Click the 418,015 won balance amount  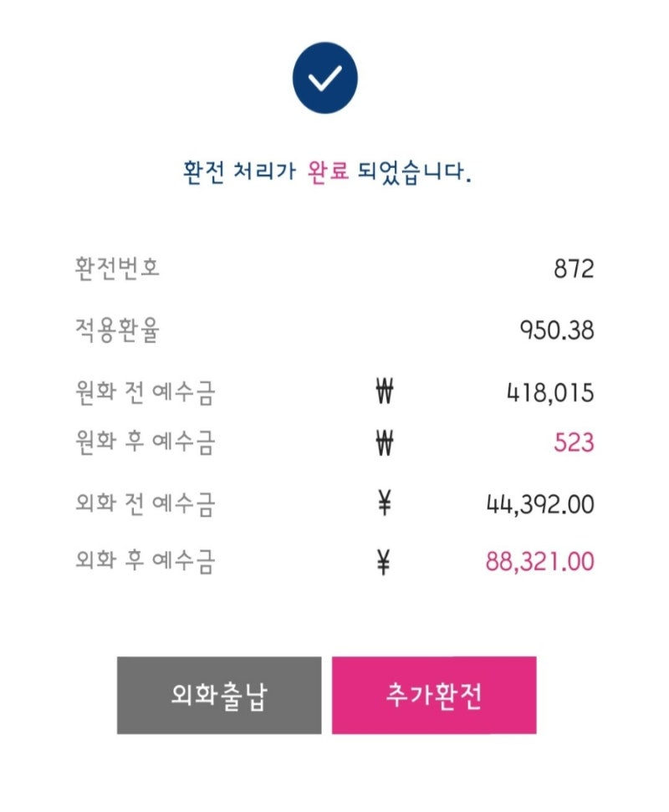[x=550, y=392]
